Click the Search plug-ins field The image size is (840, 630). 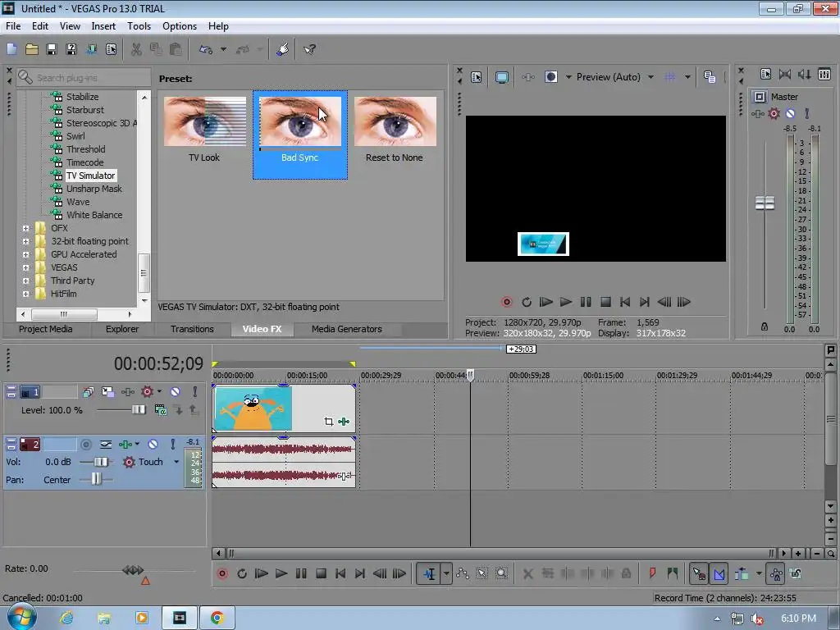84,78
